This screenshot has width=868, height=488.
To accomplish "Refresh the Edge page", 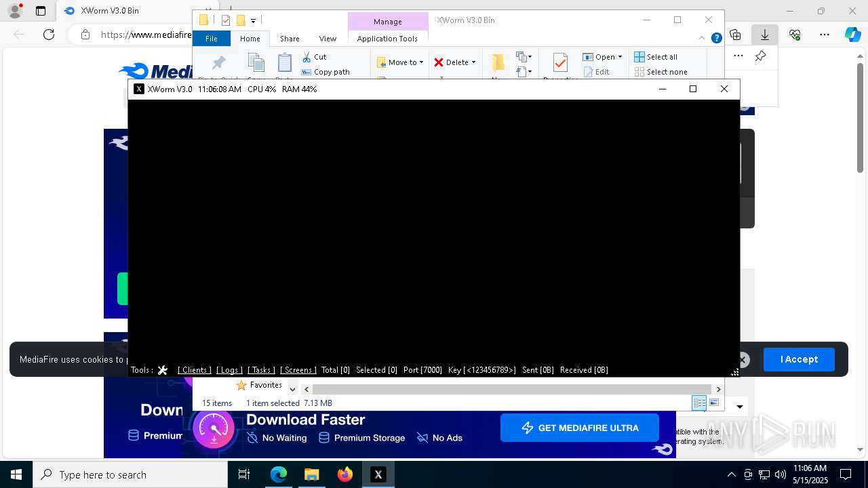I will click(49, 34).
